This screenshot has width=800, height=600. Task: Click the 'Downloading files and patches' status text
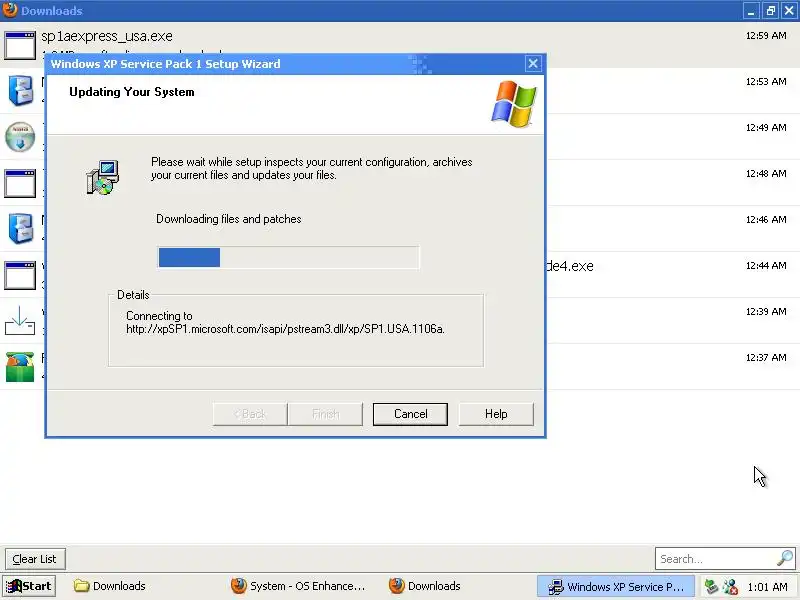[x=229, y=219]
